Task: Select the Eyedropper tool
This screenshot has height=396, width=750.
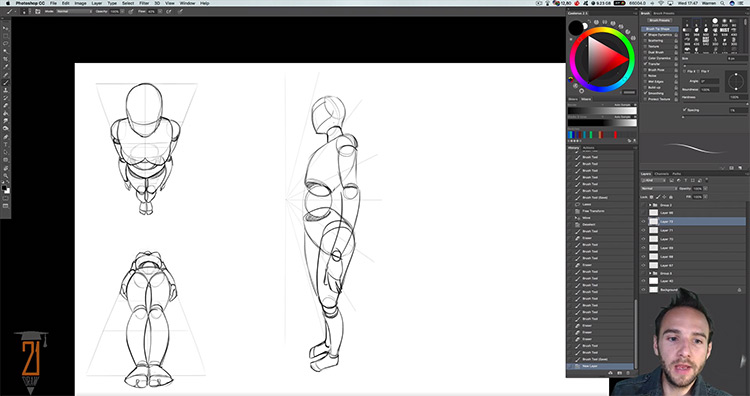Action: 6,66
